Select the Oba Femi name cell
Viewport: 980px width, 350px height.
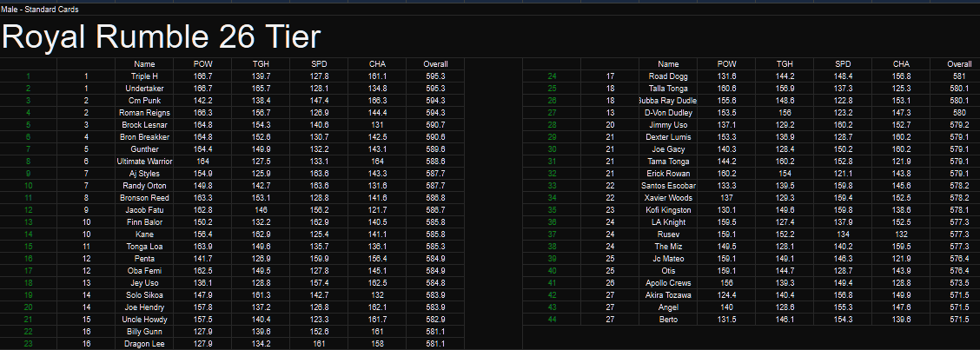pos(144,271)
